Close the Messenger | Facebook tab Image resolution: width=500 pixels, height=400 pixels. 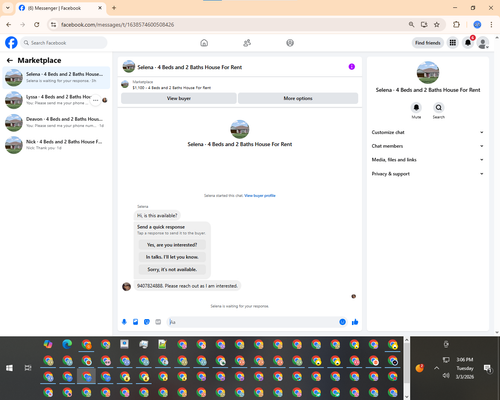(x=100, y=8)
